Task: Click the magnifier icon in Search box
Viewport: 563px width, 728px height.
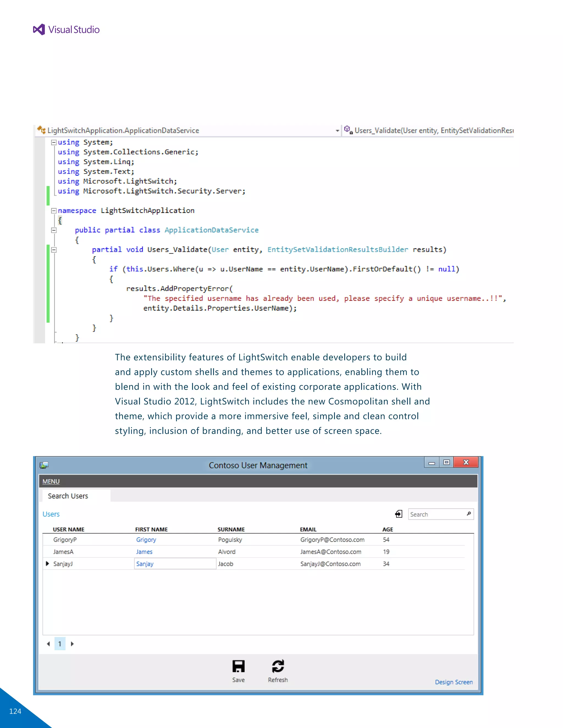Action: [x=469, y=514]
